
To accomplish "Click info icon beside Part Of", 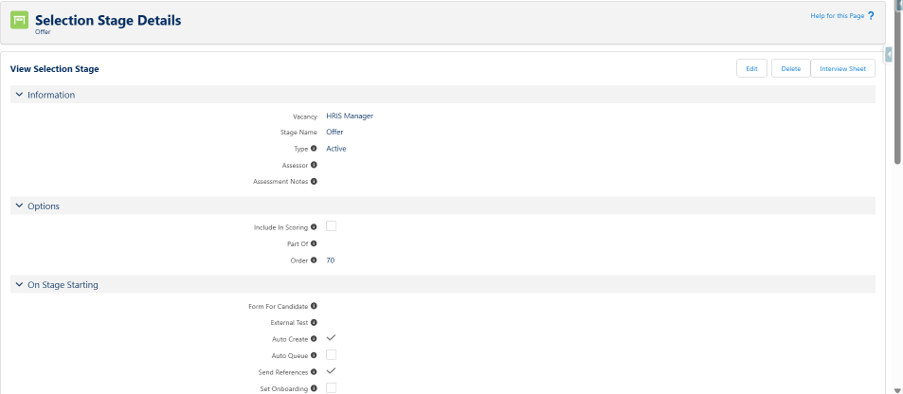I will [314, 243].
